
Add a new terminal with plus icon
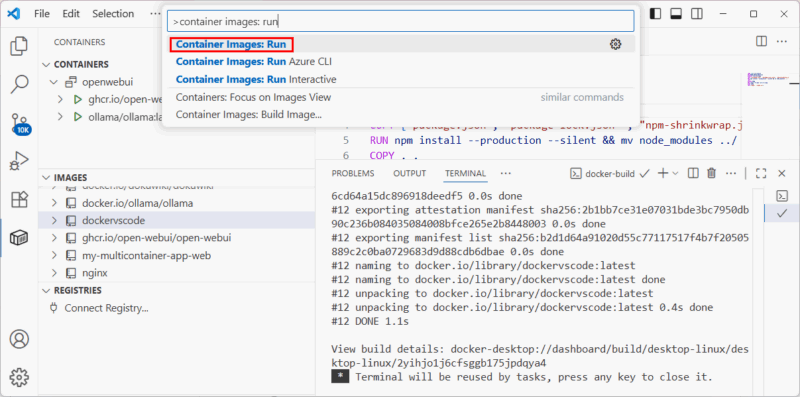click(x=662, y=173)
